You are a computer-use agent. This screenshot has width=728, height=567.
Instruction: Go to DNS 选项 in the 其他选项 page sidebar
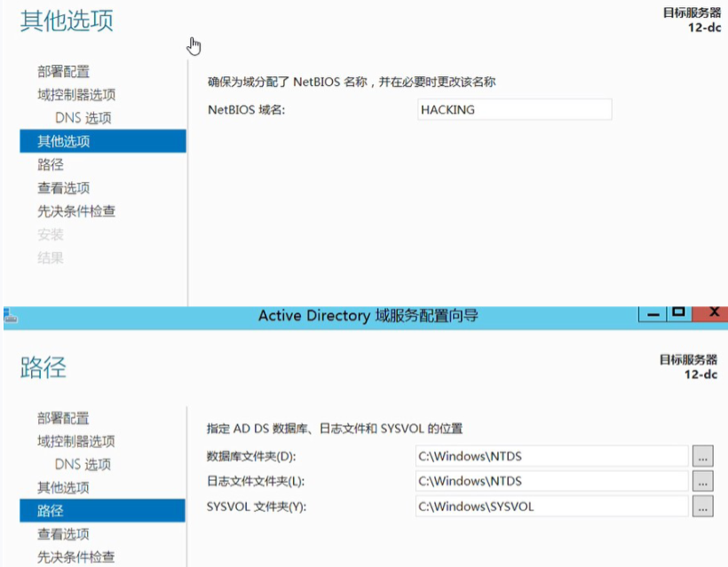(x=83, y=118)
